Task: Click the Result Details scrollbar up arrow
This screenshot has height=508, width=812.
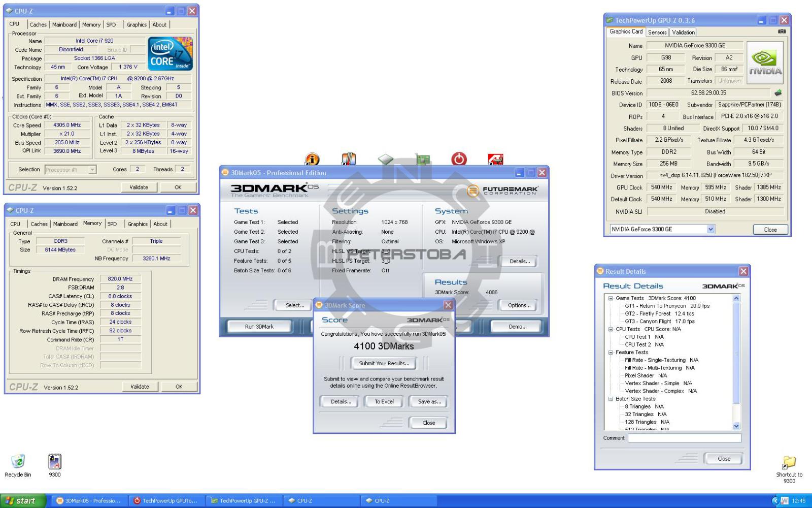Action: (736, 298)
